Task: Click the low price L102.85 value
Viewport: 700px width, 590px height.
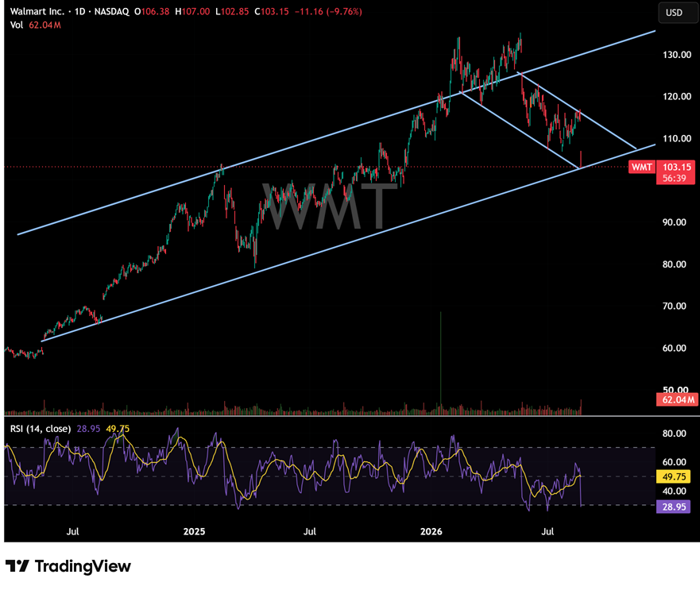Action: (232, 12)
